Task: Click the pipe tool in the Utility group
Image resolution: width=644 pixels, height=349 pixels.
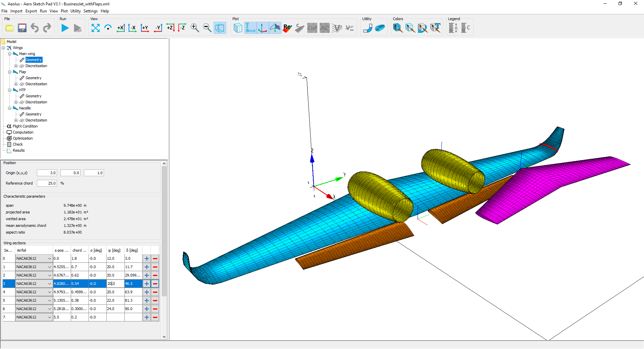Action: click(367, 28)
